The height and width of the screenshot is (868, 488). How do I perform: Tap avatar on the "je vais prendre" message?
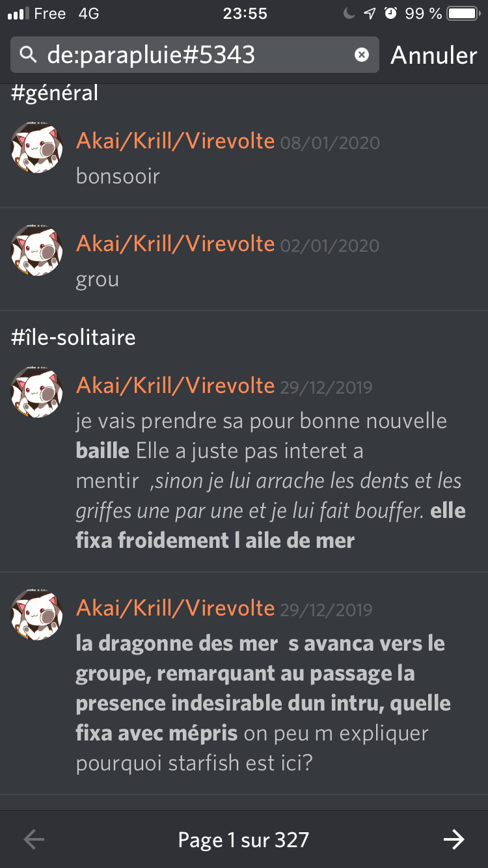[x=37, y=392]
